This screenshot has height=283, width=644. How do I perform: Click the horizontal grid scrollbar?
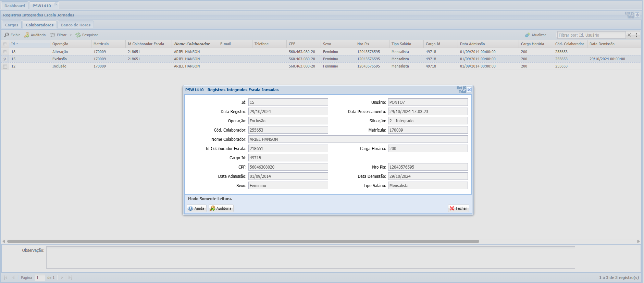click(x=243, y=241)
